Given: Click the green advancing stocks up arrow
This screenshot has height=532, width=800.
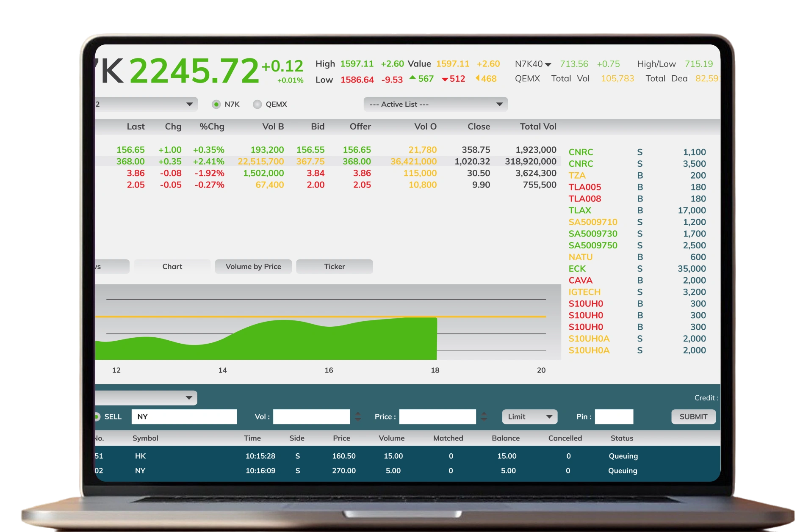Looking at the screenshot, I should (412, 78).
